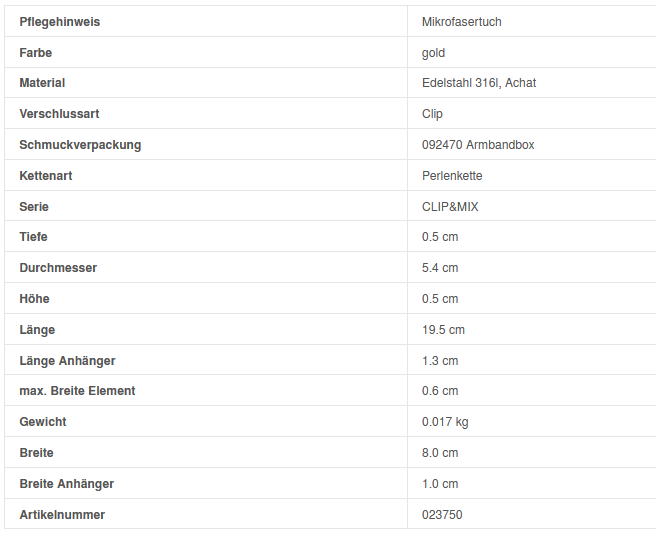This screenshot has width=656, height=535.
Task: Select the Höhe row label
Action: pyautogui.click(x=34, y=299)
